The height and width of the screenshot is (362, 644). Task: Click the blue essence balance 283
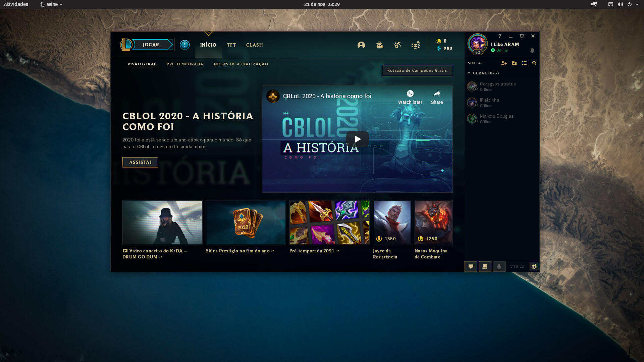coord(445,49)
